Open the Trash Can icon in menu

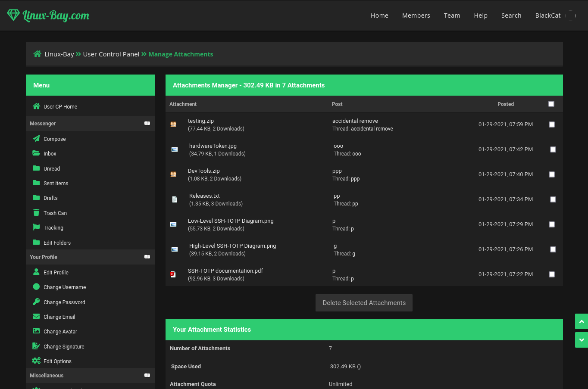(36, 213)
